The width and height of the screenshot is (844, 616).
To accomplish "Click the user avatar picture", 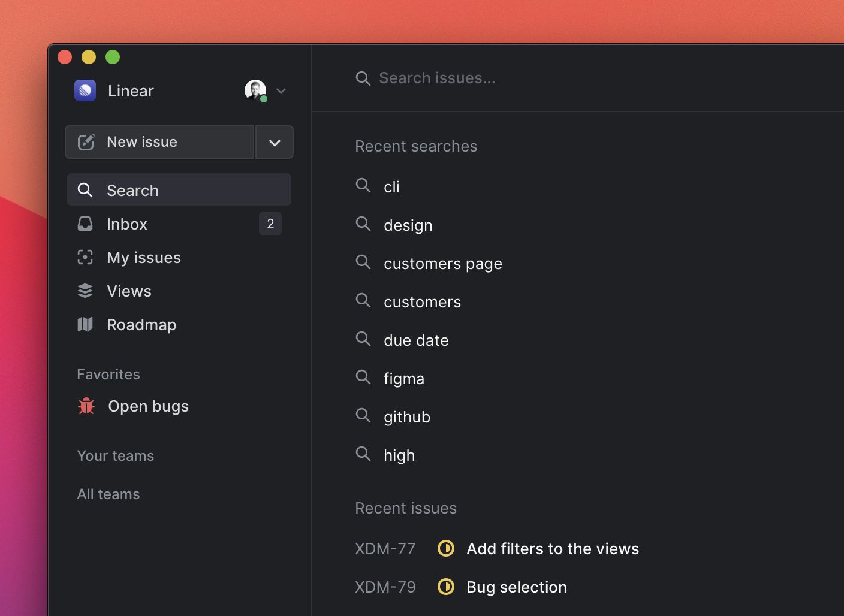I will 255,90.
